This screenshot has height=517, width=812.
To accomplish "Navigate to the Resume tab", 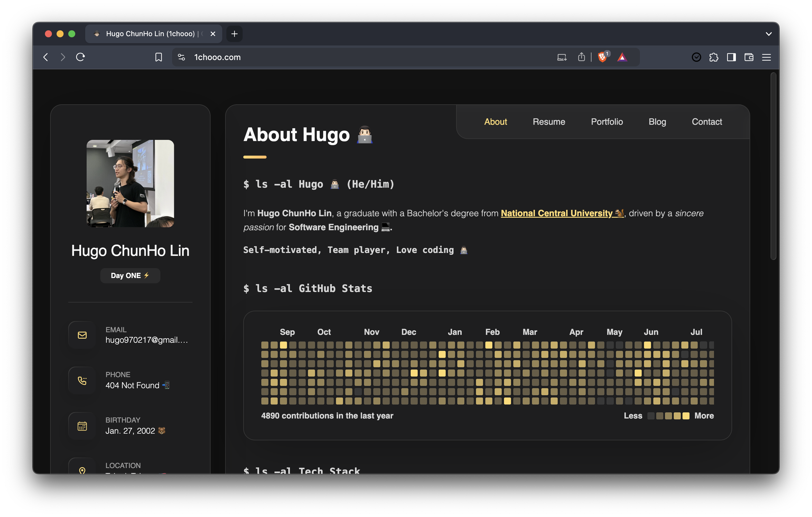I will (549, 122).
